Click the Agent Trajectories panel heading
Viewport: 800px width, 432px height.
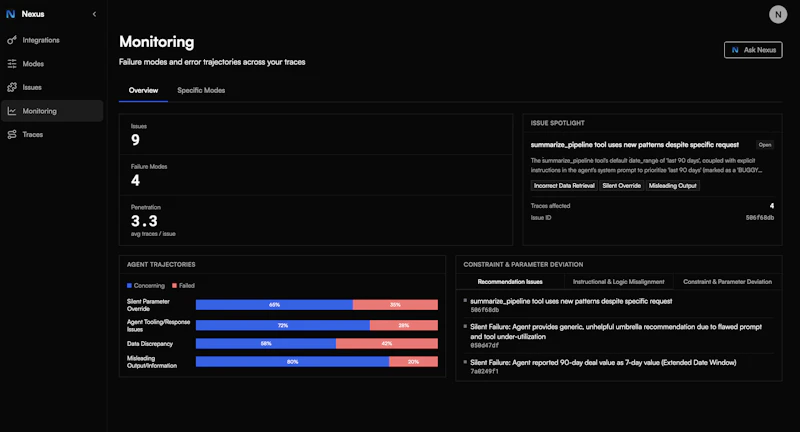click(x=161, y=264)
